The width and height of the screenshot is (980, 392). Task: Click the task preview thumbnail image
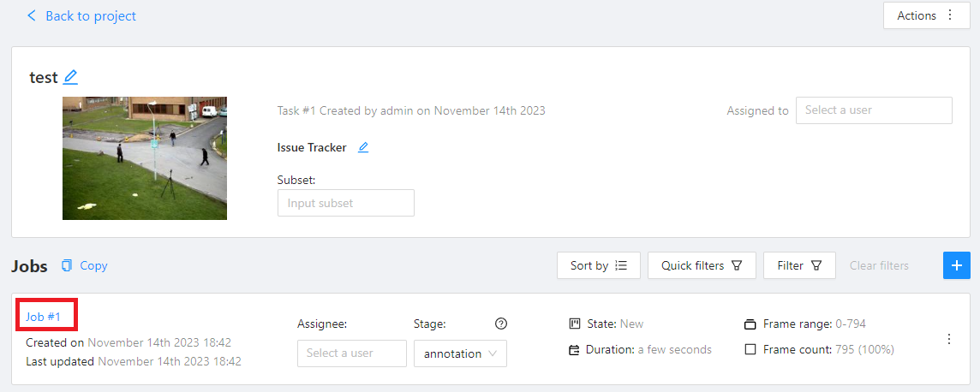click(x=145, y=157)
